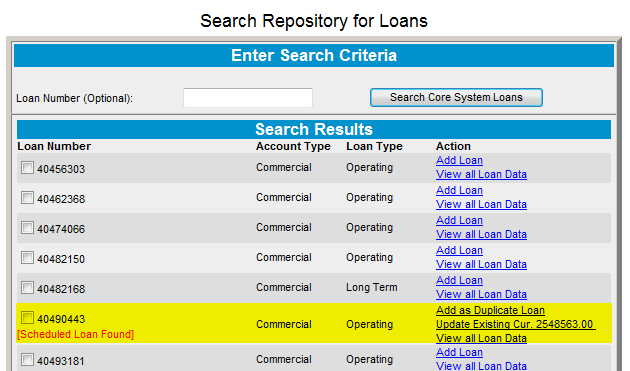Screen dimensions: 630x371
Task: Check the box for loan 40462368
Action: 27,198
